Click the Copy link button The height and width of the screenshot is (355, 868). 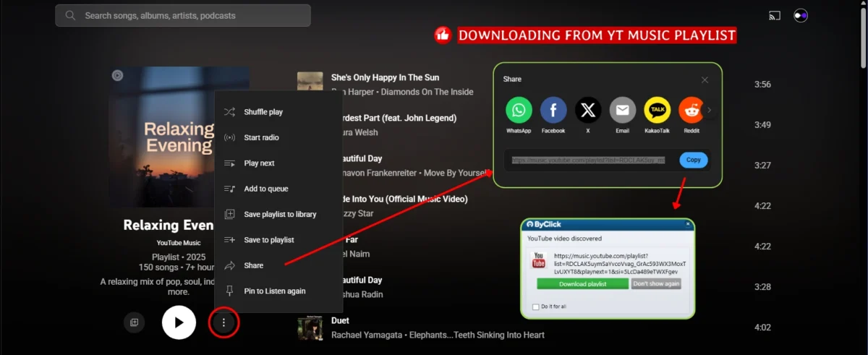(x=693, y=160)
